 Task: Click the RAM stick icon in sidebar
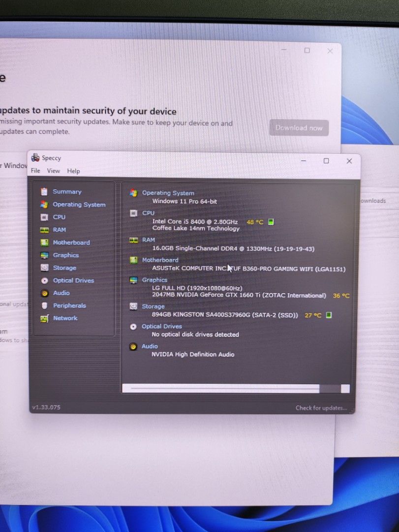tap(44, 230)
